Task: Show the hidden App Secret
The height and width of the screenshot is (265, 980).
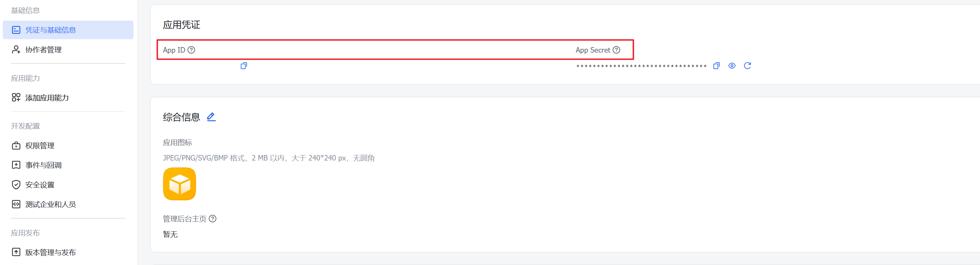Action: 732,66
